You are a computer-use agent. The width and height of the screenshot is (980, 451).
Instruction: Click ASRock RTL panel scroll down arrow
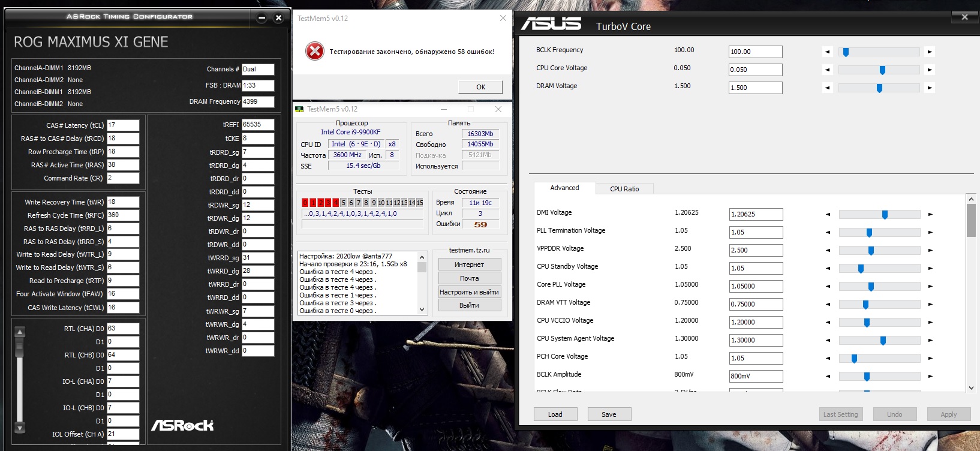[x=20, y=428]
